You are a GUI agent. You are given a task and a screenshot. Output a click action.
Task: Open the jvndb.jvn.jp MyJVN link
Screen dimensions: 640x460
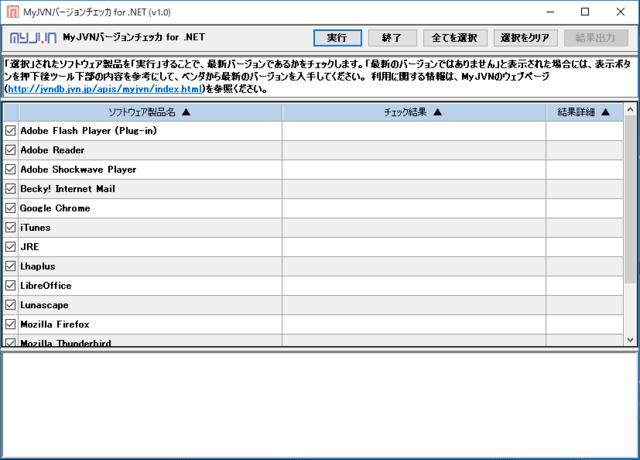pos(105,89)
